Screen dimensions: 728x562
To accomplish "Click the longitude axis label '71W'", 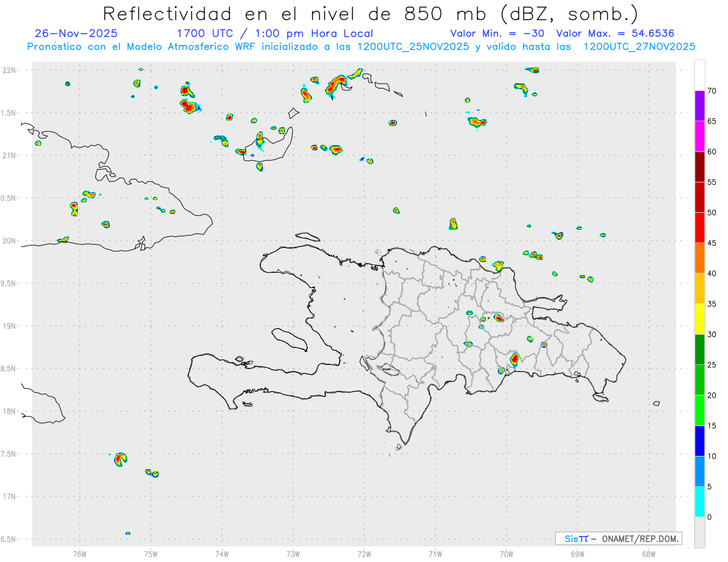I will click(x=435, y=554).
